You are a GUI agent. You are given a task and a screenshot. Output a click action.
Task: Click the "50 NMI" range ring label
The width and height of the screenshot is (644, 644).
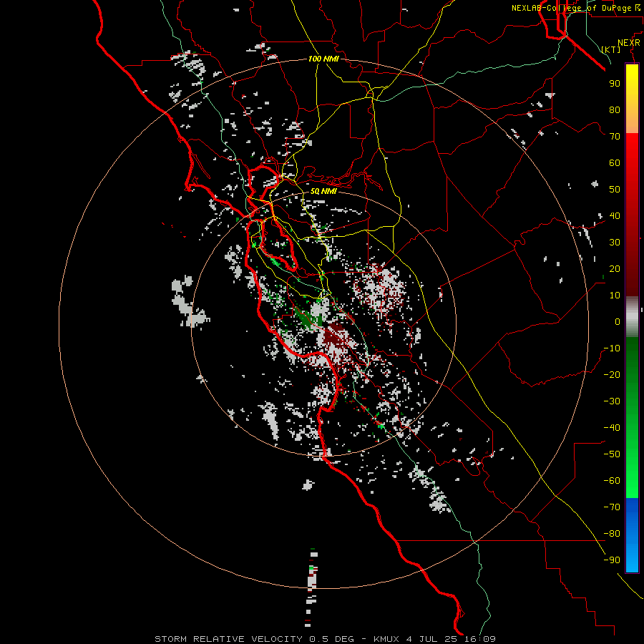(323, 191)
